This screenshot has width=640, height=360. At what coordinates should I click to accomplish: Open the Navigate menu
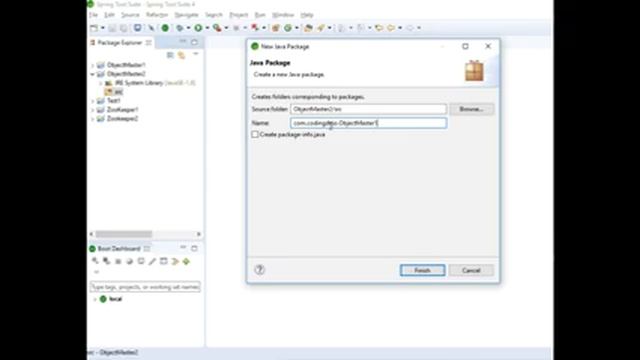tap(186, 15)
